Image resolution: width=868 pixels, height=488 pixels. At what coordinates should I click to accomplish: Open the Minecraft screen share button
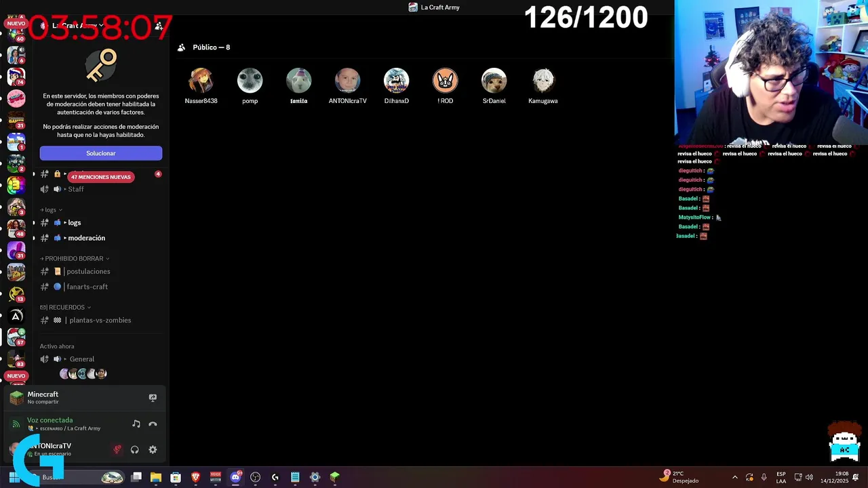pos(153,398)
